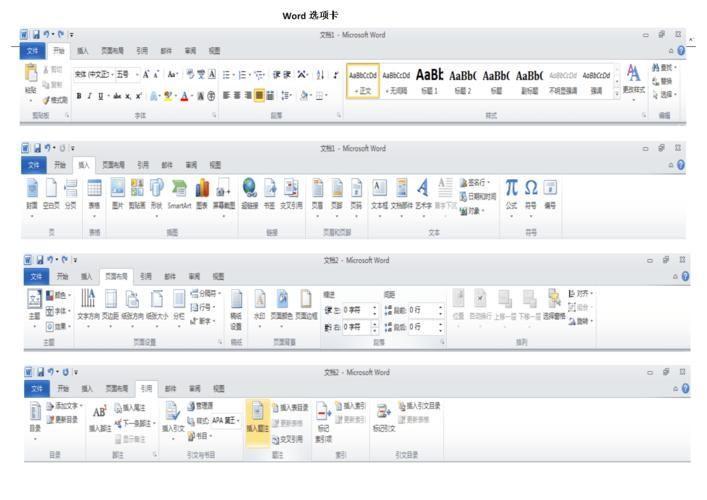Insert a Cover Page (封面) from the Insert ribbon

[32, 188]
